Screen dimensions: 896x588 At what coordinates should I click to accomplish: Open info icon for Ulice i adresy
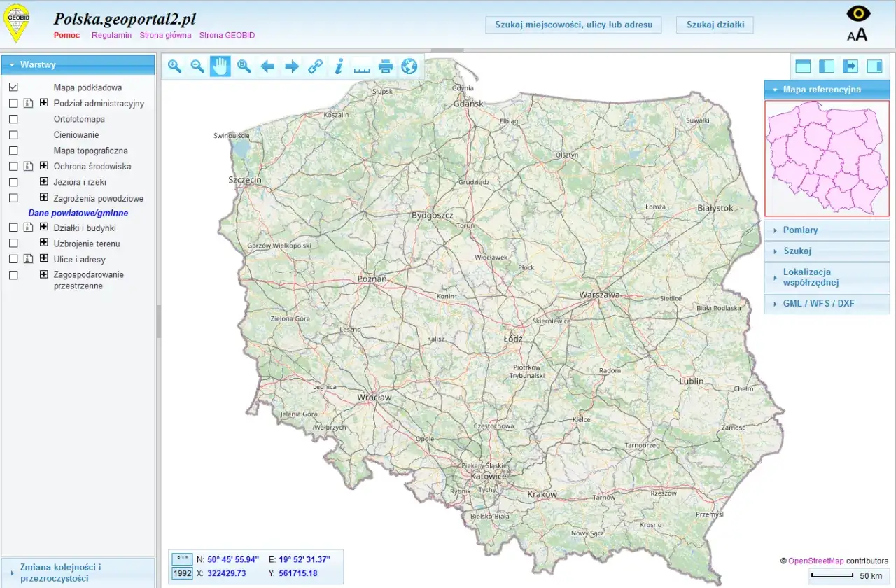[29, 259]
